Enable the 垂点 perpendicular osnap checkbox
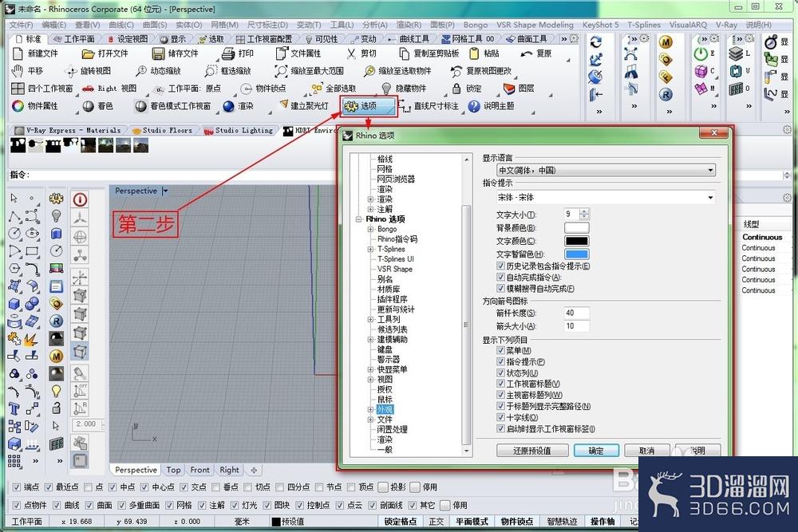Image resolution: width=798 pixels, height=532 pixels. pyautogui.click(x=215, y=487)
